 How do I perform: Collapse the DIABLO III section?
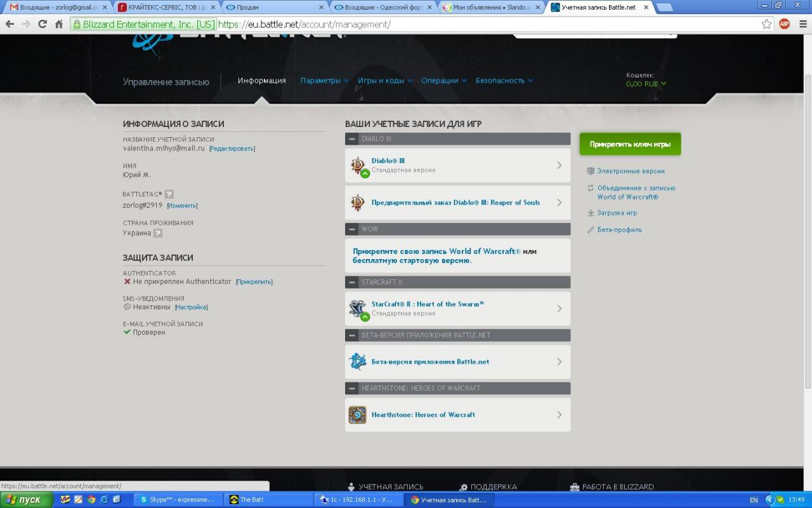point(352,138)
